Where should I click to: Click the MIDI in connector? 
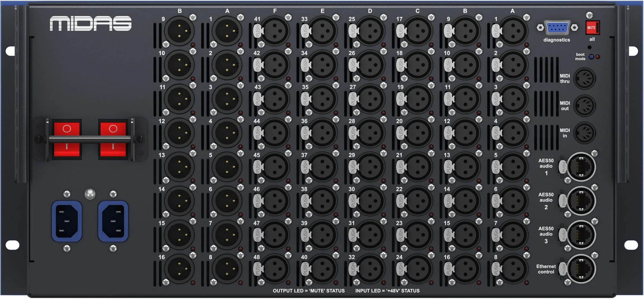[585, 133]
